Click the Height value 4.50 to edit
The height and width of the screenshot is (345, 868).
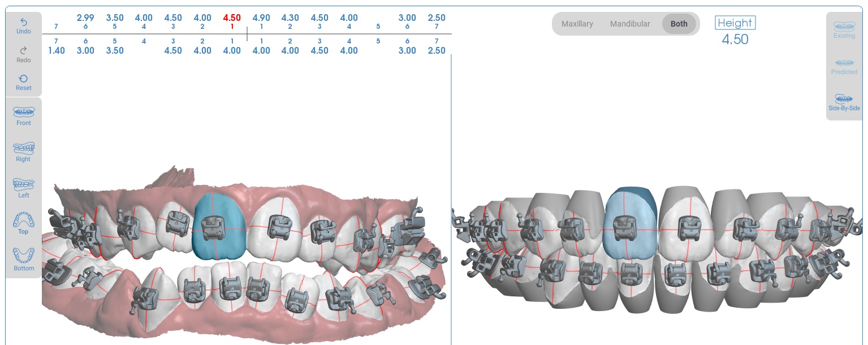pos(735,40)
